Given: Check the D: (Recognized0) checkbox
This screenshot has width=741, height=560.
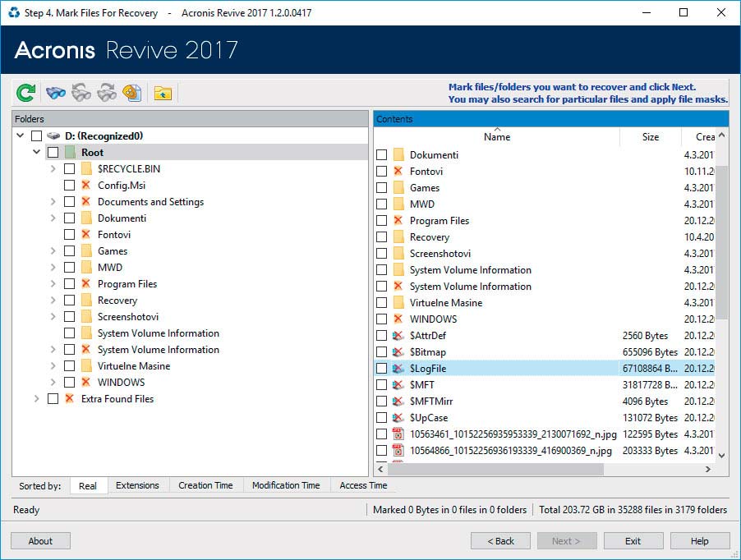Looking at the screenshot, I should tap(36, 136).
